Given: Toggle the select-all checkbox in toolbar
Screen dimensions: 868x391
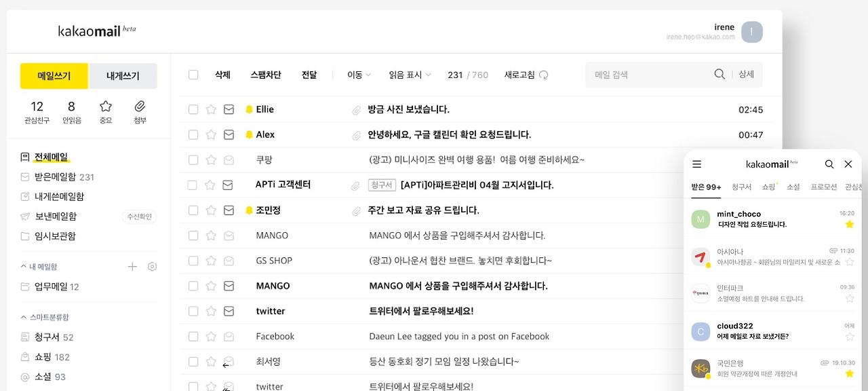Looking at the screenshot, I should (193, 75).
